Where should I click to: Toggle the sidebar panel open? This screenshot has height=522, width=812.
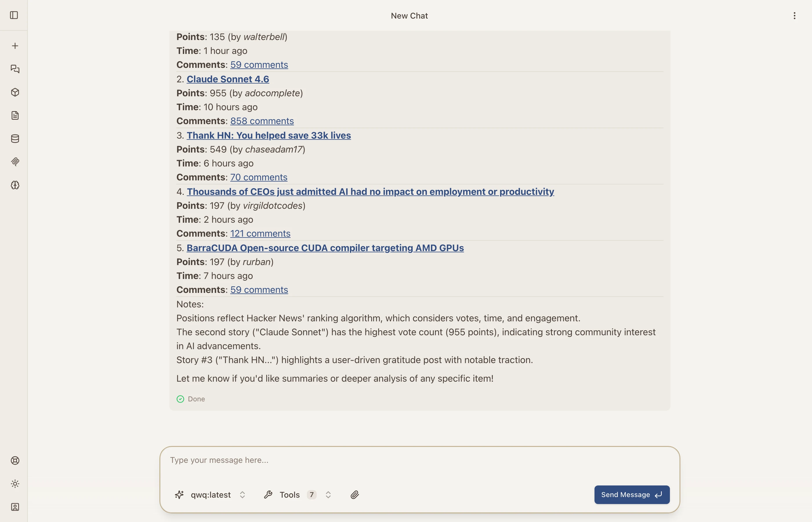pos(14,15)
